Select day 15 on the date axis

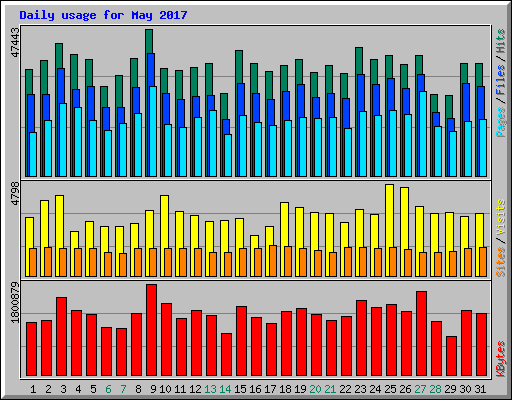[x=240, y=389]
